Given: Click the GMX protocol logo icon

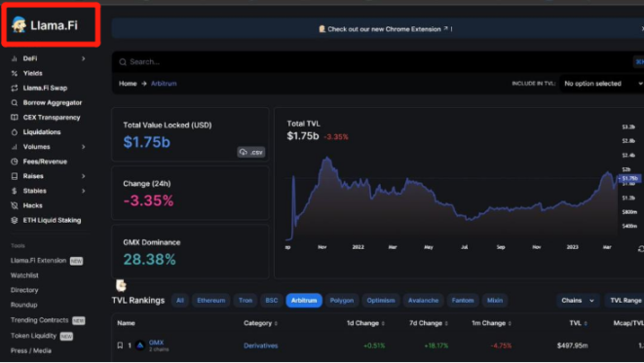Looking at the screenshot, I should coord(140,345).
